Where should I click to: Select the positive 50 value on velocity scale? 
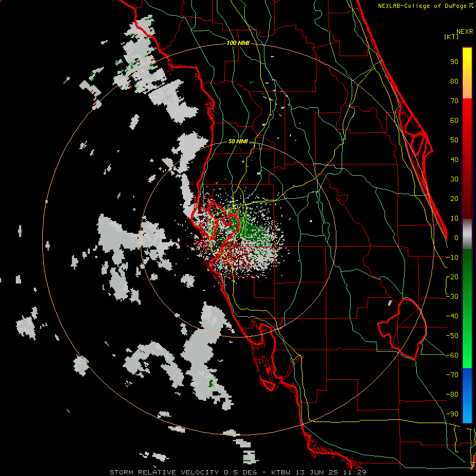[x=454, y=140]
